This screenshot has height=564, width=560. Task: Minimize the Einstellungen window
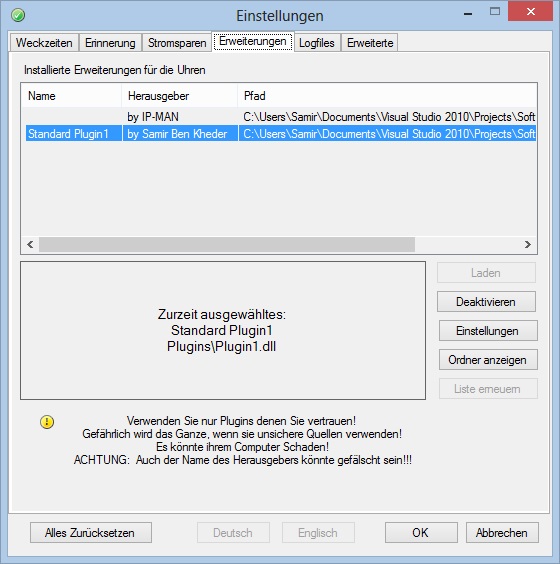pos(468,14)
